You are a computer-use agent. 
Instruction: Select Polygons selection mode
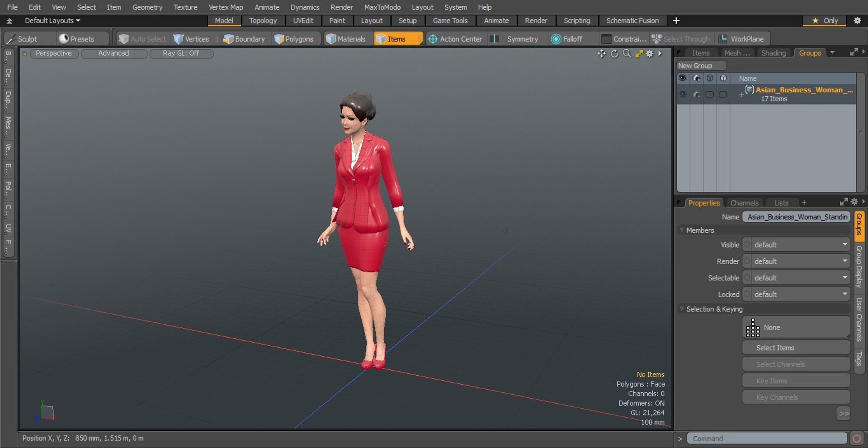pos(294,39)
